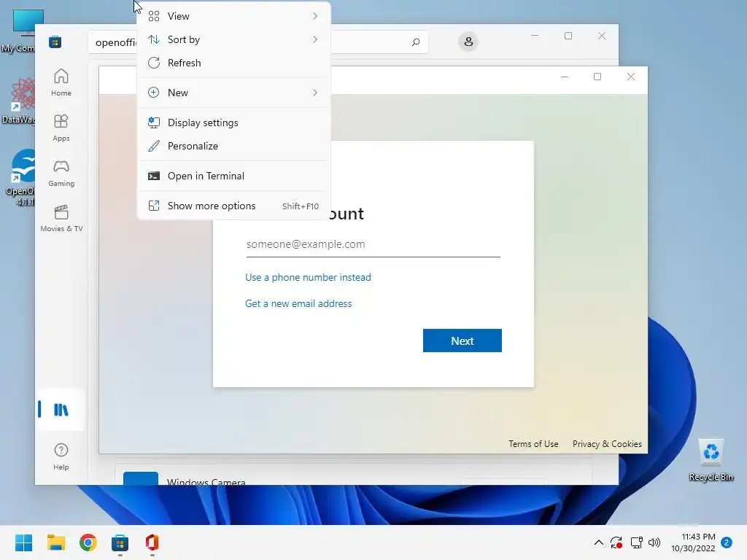Select the DataWarrior desktop shortcut
The width and height of the screenshot is (747, 560).
19,101
